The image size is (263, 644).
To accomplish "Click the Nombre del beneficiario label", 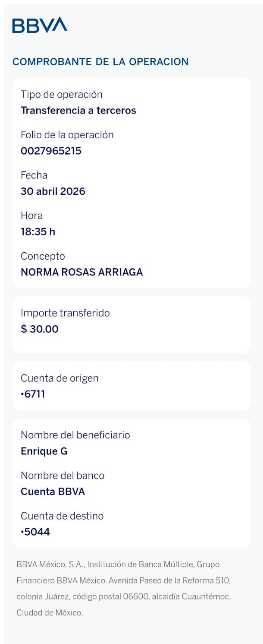I will pyautogui.click(x=75, y=435).
